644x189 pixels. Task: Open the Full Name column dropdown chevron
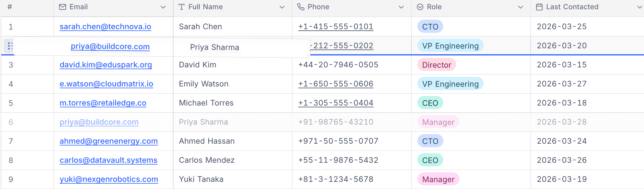282,7
